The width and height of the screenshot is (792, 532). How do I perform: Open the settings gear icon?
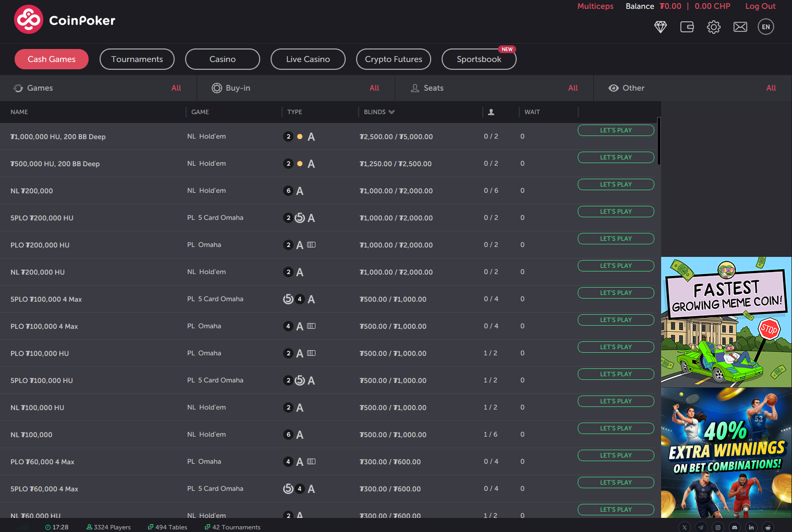[714, 27]
